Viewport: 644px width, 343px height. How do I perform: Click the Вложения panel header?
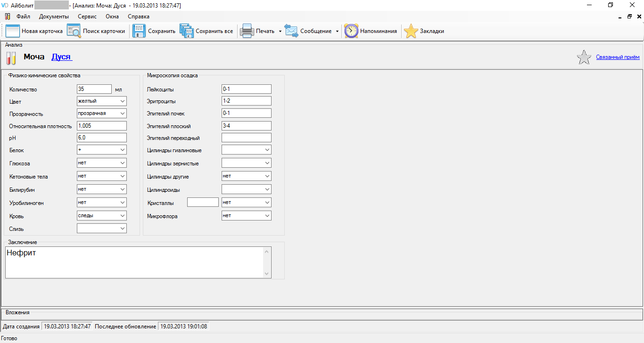[x=17, y=312]
